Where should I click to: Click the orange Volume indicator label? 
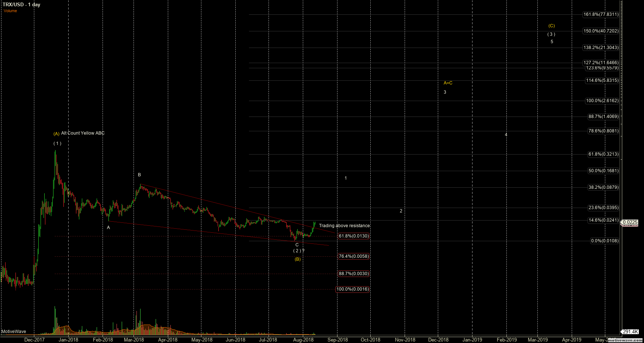click(10, 11)
